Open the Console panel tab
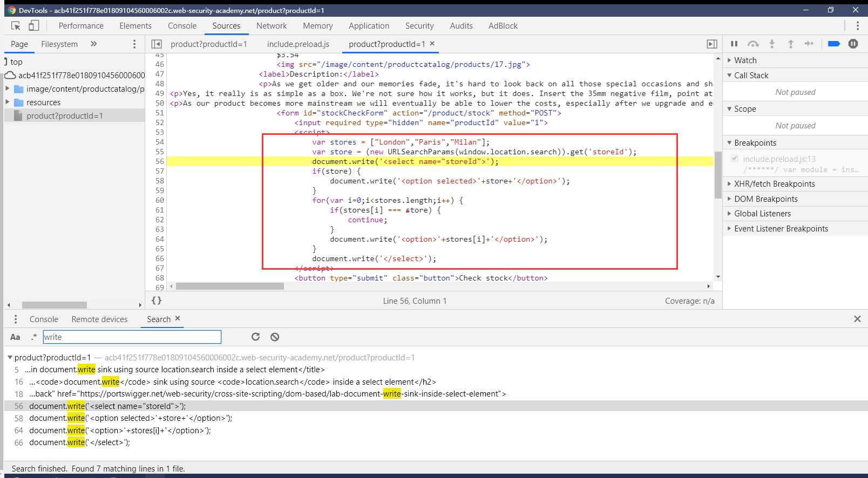Screen dimensions: 868x478 tap(182, 25)
